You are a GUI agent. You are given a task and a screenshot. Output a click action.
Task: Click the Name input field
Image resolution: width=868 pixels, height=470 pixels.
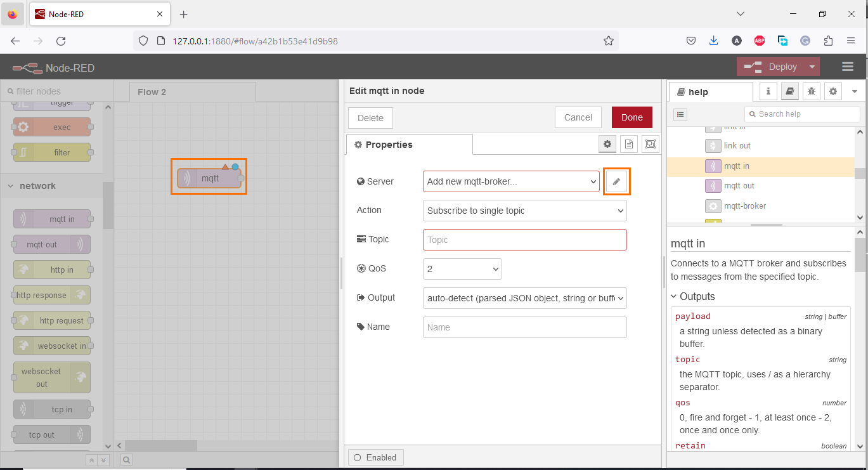pos(524,327)
